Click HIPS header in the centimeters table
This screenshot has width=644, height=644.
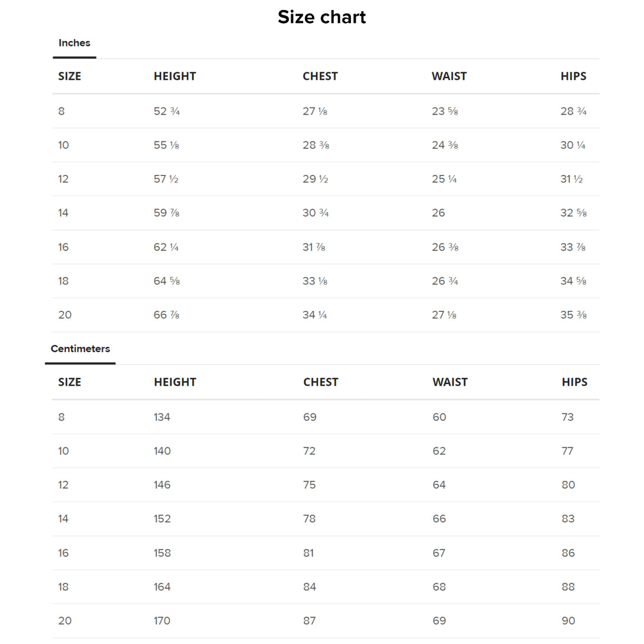(x=574, y=382)
